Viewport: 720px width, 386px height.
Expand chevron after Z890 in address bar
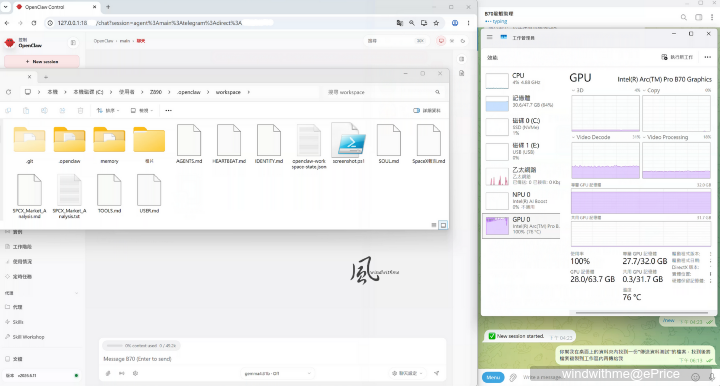(x=169, y=92)
